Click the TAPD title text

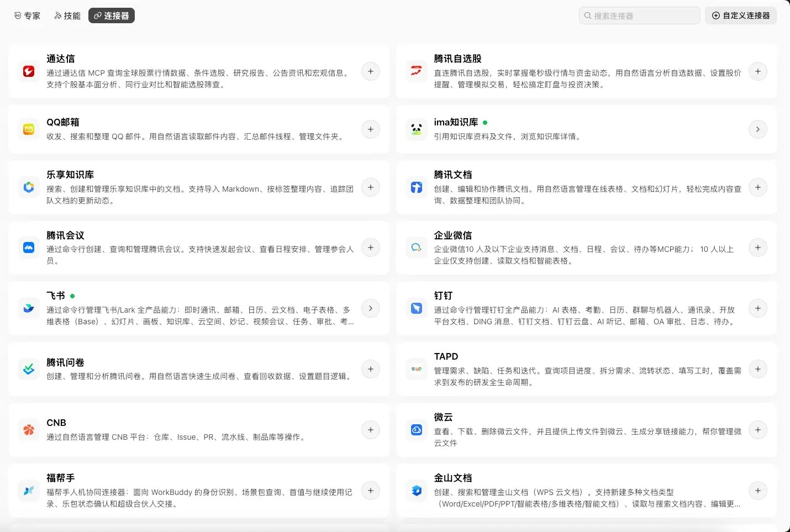[446, 356]
